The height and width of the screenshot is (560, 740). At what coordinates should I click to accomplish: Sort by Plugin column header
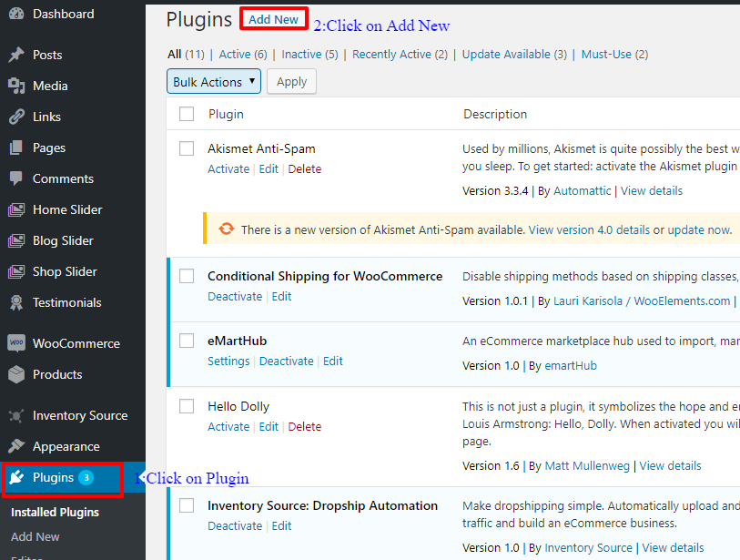(226, 114)
